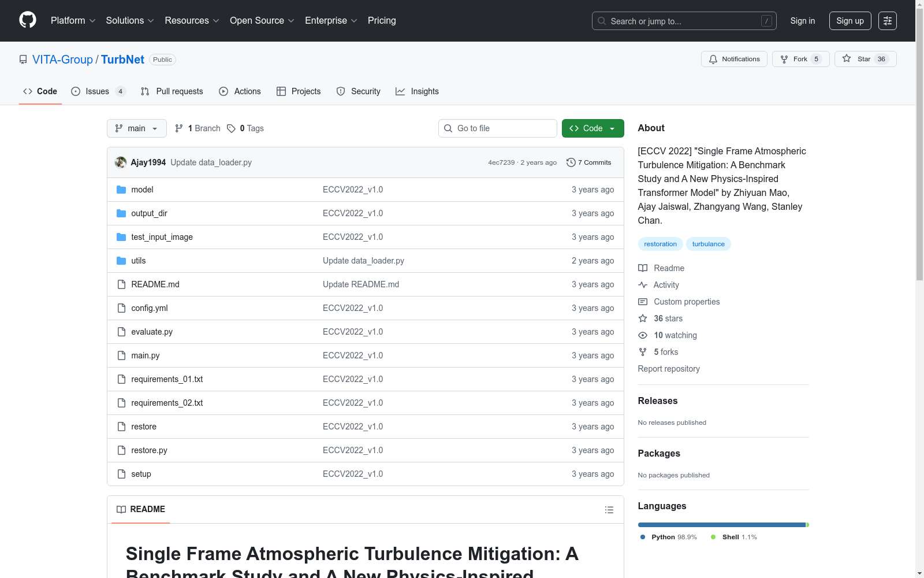Open the main.py file

point(146,355)
